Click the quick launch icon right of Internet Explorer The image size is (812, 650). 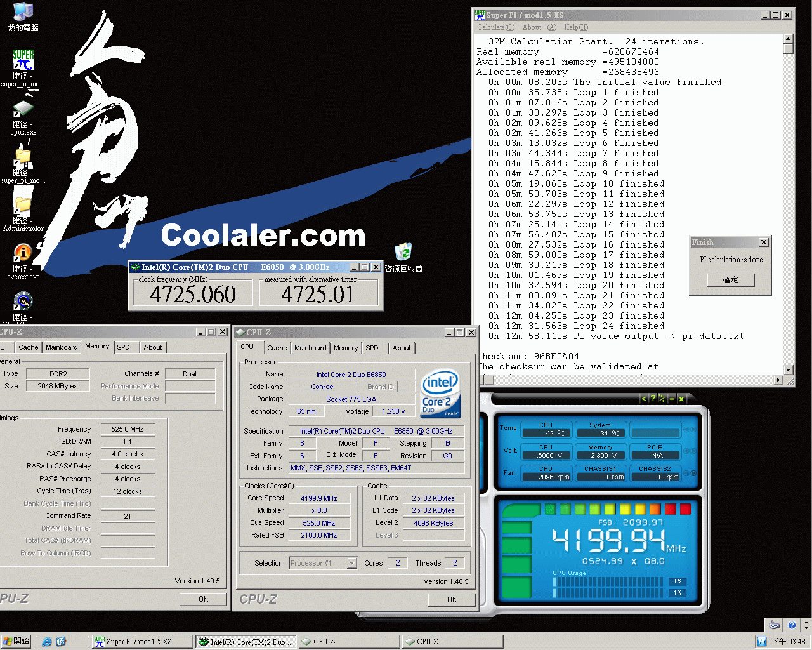point(61,642)
